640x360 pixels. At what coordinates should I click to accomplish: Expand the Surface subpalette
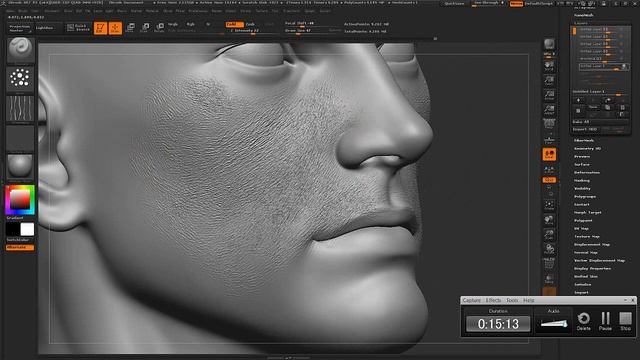(x=582, y=164)
